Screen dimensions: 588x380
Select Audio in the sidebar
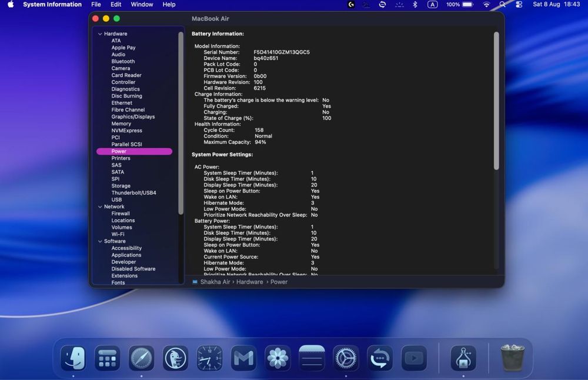tap(118, 54)
